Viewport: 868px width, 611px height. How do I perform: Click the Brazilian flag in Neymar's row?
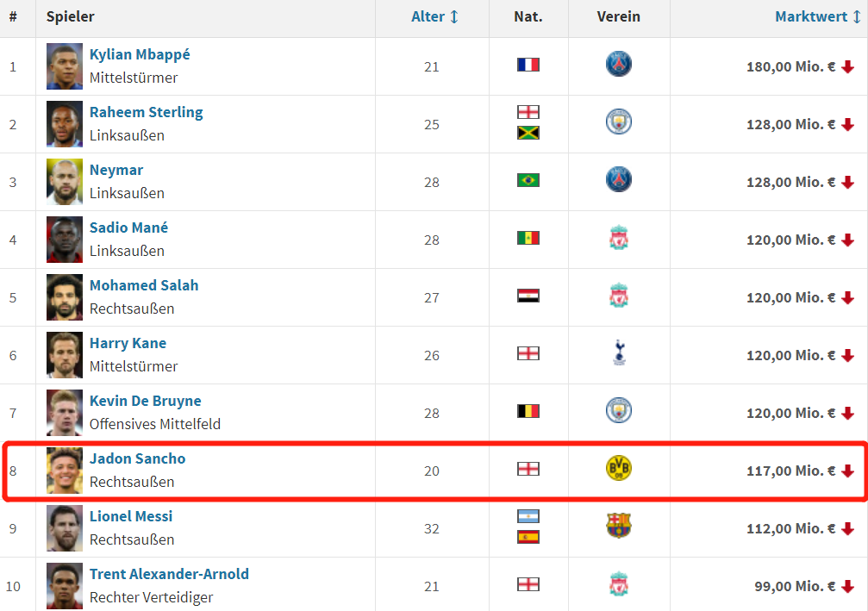528,180
